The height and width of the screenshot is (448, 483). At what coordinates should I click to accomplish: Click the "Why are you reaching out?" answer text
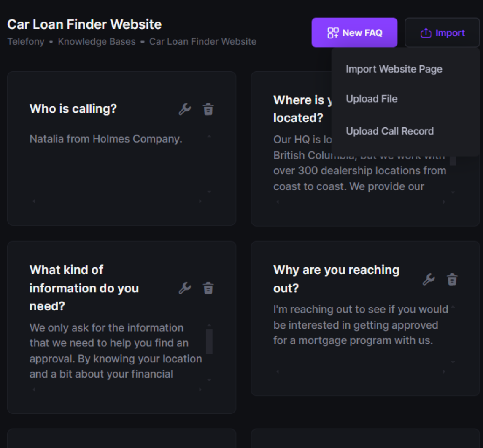[361, 325]
